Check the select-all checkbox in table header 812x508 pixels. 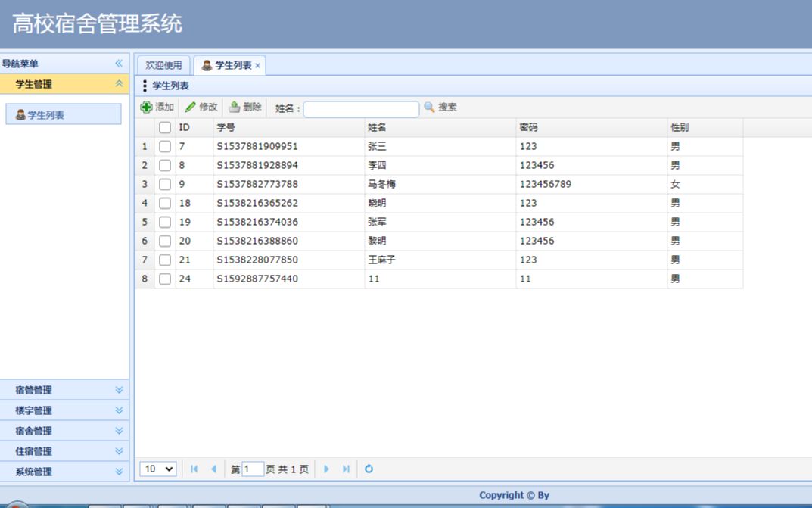[x=165, y=127]
